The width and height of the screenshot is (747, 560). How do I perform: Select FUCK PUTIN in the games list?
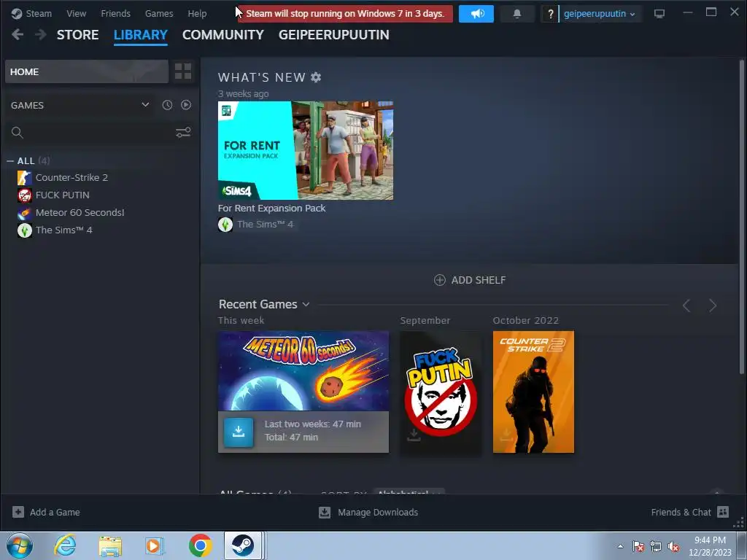[x=63, y=195]
